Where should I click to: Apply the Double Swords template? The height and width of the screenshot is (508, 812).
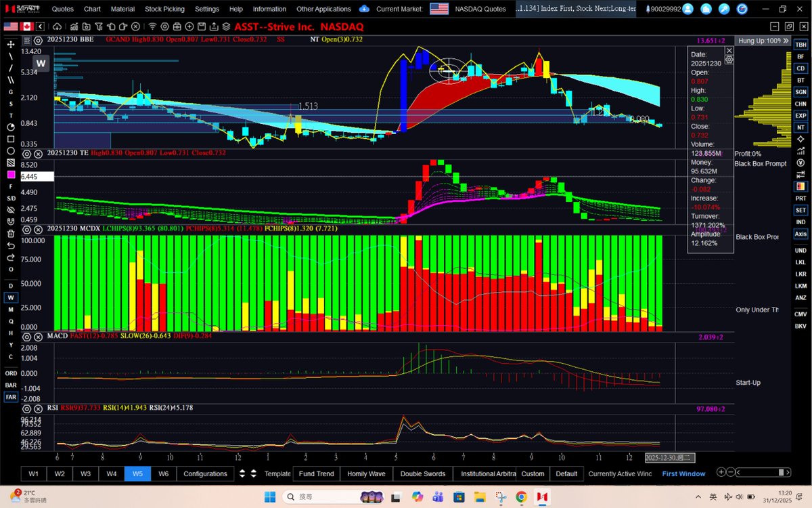click(x=422, y=473)
